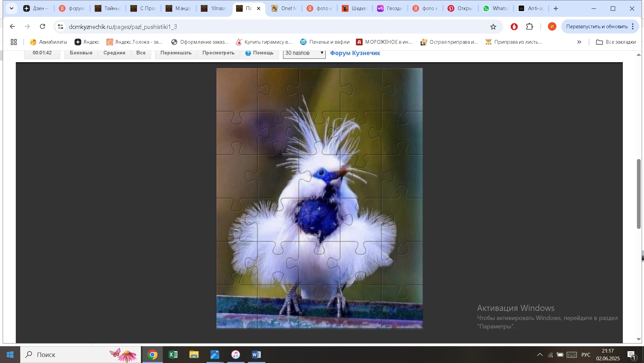Open Excel from the taskbar
The image size is (644, 363).
click(173, 355)
